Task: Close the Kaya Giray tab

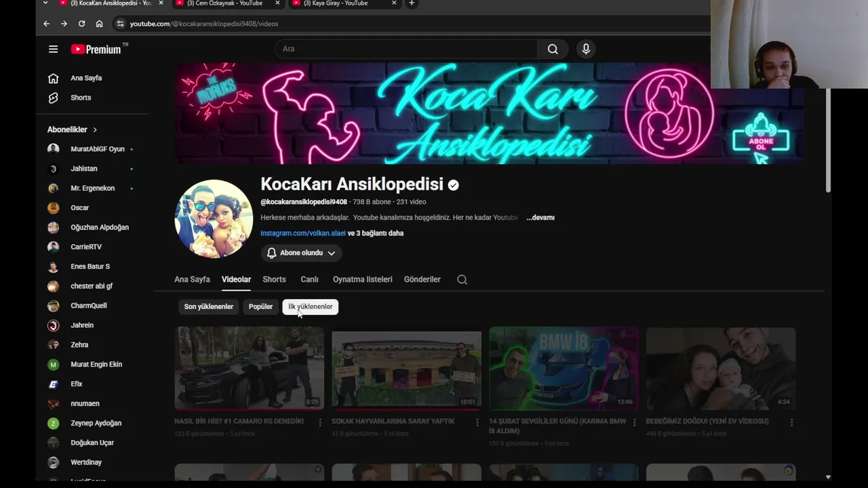Action: (x=394, y=3)
